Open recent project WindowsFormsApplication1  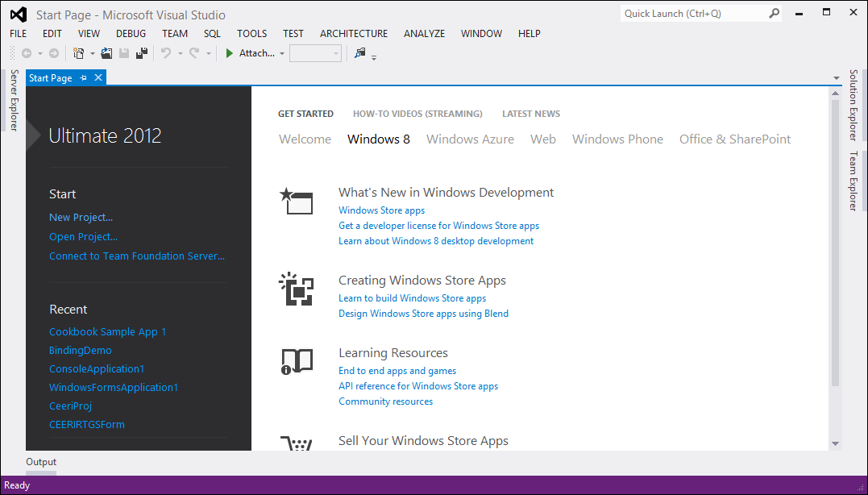tap(114, 387)
